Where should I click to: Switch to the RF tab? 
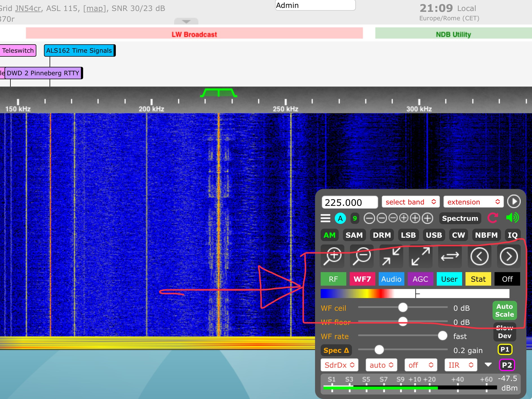(x=333, y=279)
